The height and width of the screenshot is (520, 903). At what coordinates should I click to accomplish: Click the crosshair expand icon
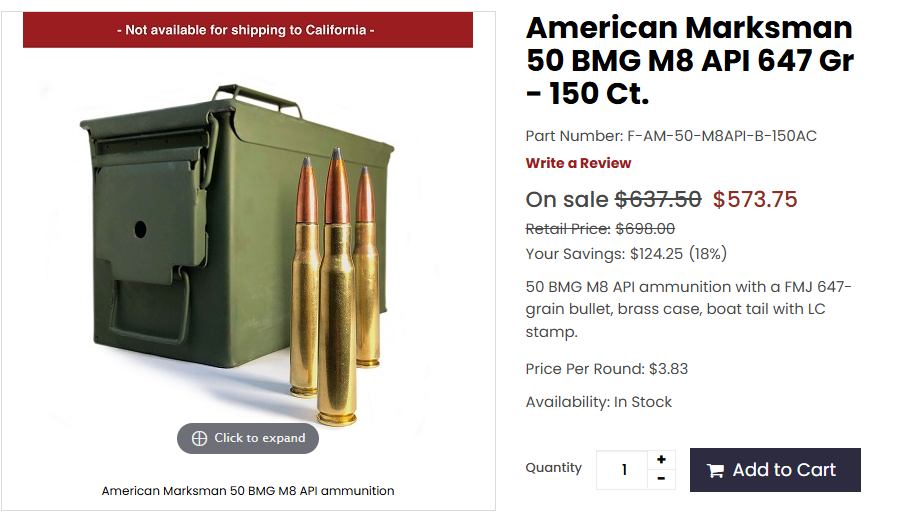pos(199,438)
